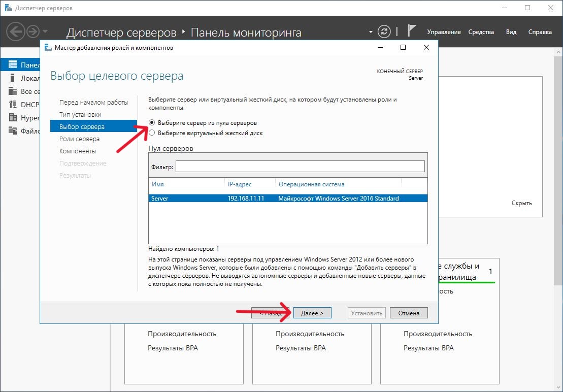Image resolution: width=563 pixels, height=392 pixels.
Task: Choose 'Выберите виртуальный жесткий диск' radio button
Action: (x=152, y=133)
